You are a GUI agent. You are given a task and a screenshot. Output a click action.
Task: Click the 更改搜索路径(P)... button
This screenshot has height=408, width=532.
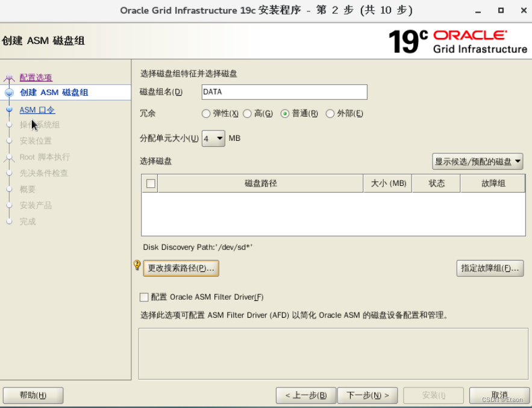pos(181,268)
